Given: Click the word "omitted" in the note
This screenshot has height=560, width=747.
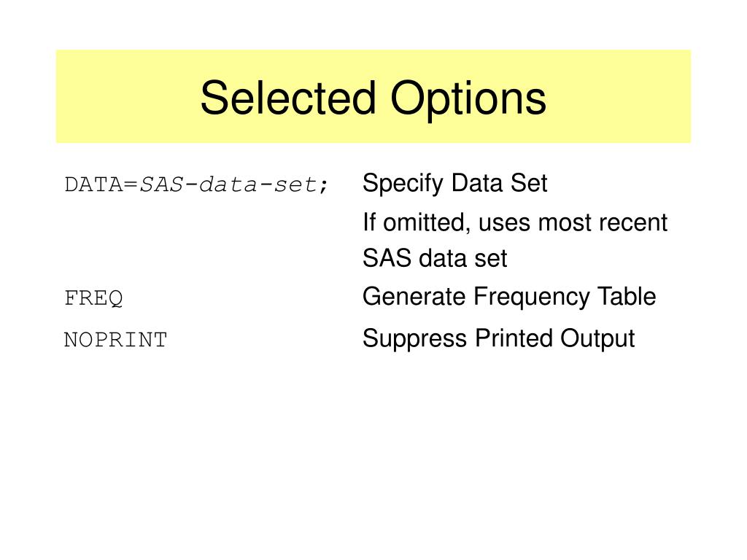Looking at the screenshot, I should pyautogui.click(x=427, y=223).
